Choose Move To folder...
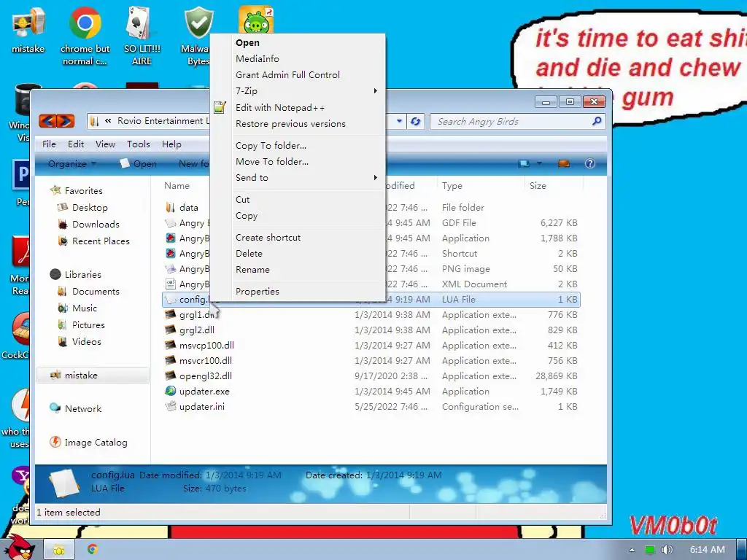The width and height of the screenshot is (747, 560). (x=298, y=162)
